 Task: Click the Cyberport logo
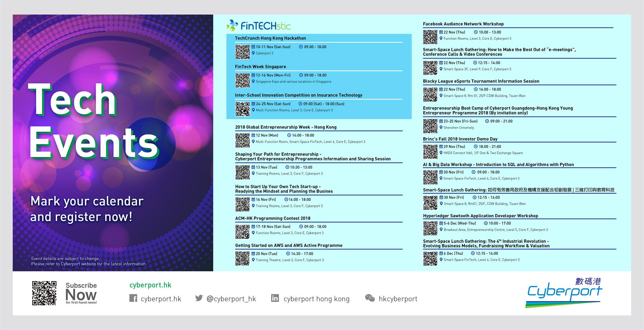565,292
